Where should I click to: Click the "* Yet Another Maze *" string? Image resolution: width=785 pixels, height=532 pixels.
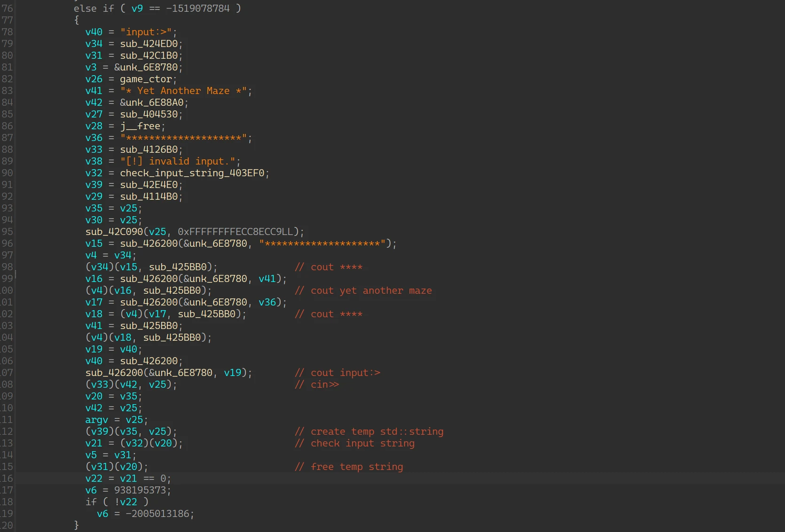coord(183,91)
